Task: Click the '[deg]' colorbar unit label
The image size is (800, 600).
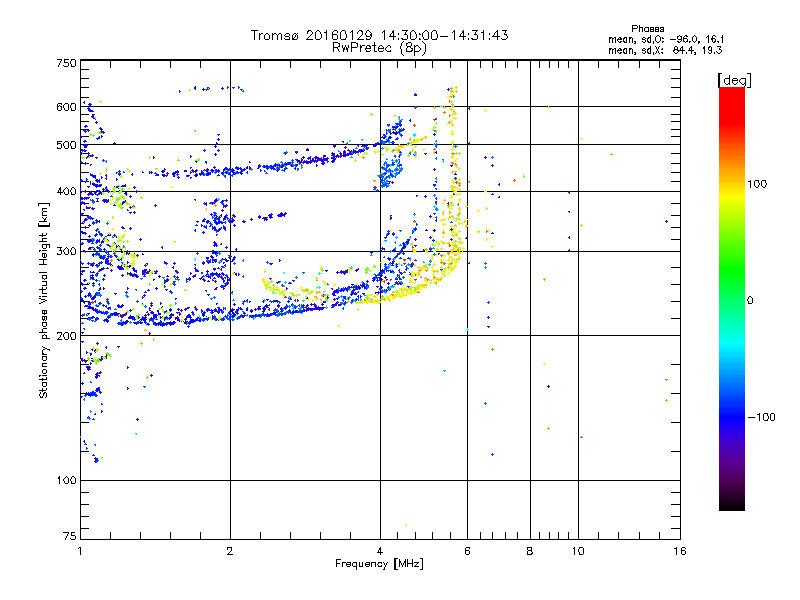Action: (x=734, y=80)
